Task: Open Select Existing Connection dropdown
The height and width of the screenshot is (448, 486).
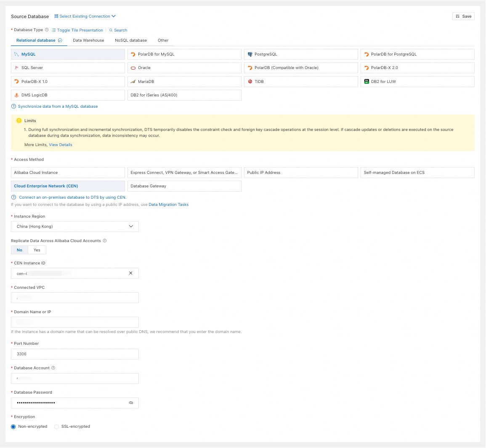Action: (x=85, y=16)
